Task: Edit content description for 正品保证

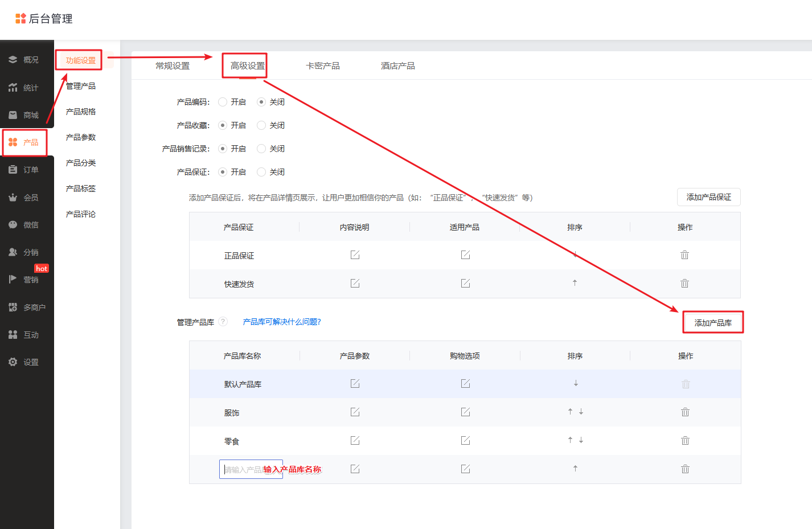Action: click(355, 255)
